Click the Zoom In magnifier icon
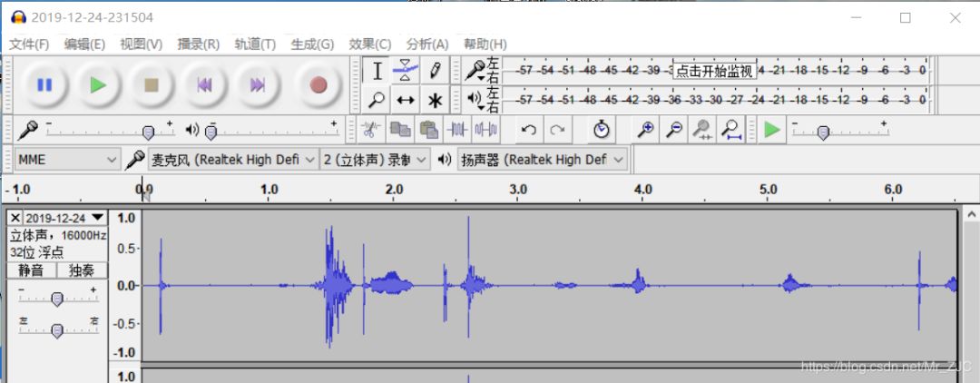 pyautogui.click(x=645, y=130)
